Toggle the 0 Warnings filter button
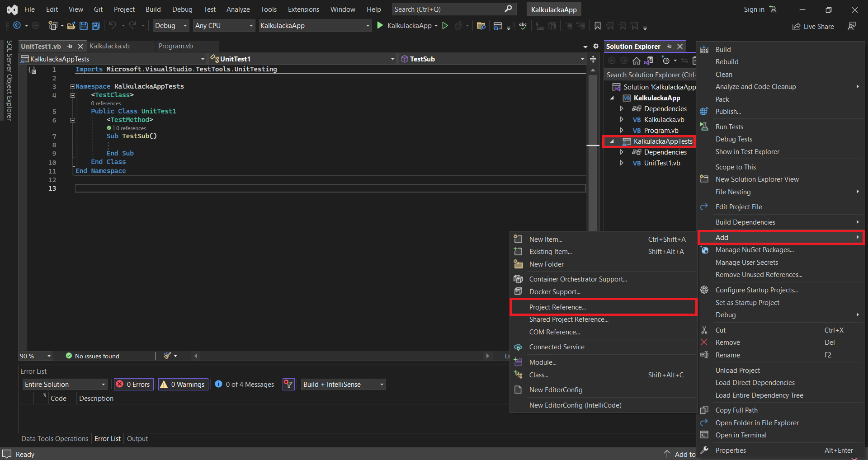 coord(183,384)
